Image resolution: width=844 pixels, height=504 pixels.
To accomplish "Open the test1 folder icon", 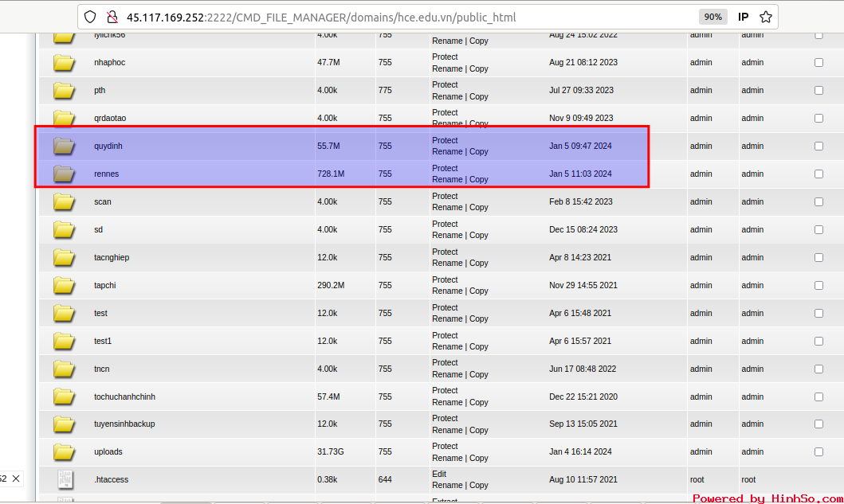I will pyautogui.click(x=64, y=341).
